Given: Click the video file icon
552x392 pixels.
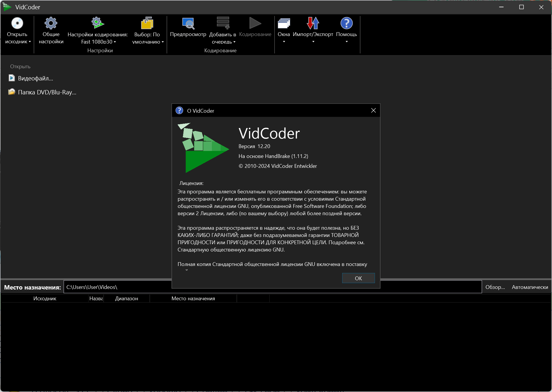Looking at the screenshot, I should (x=12, y=78).
